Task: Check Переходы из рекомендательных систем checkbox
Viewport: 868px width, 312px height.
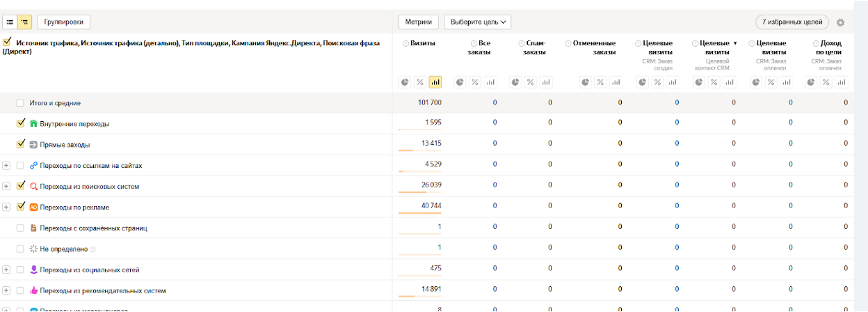Action: tap(20, 291)
